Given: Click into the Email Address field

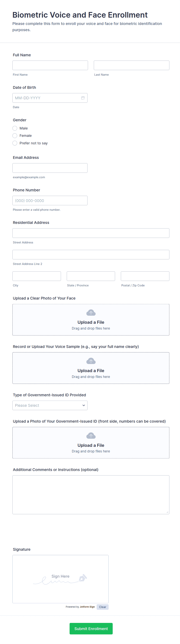Looking at the screenshot, I should 50,168.
